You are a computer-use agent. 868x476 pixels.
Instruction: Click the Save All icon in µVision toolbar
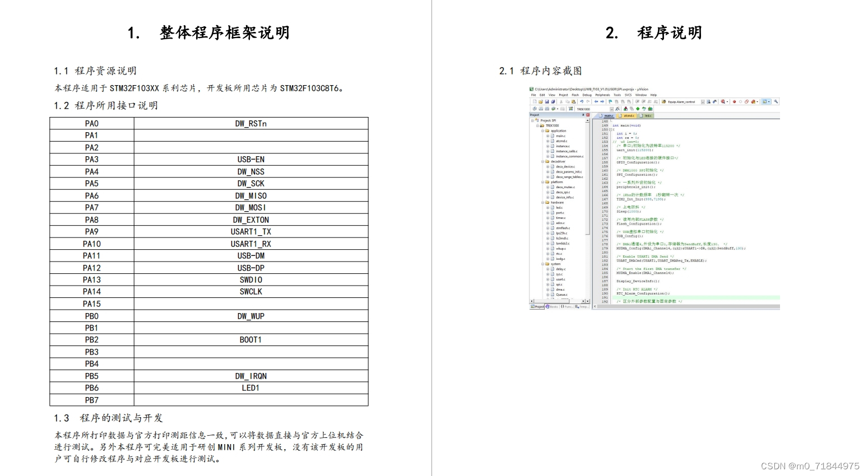click(x=553, y=102)
